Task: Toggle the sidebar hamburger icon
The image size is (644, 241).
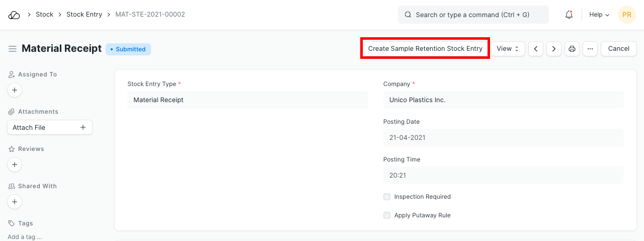Action: pyautogui.click(x=13, y=49)
